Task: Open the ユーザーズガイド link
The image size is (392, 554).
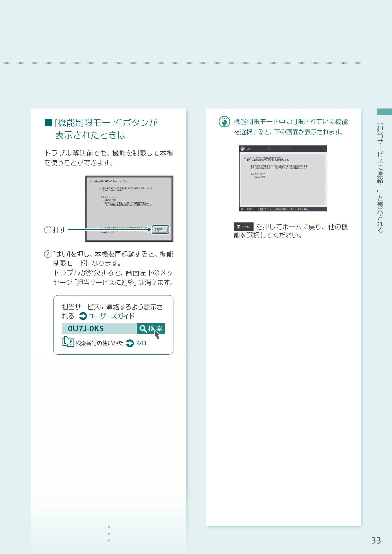Action: [x=111, y=316]
